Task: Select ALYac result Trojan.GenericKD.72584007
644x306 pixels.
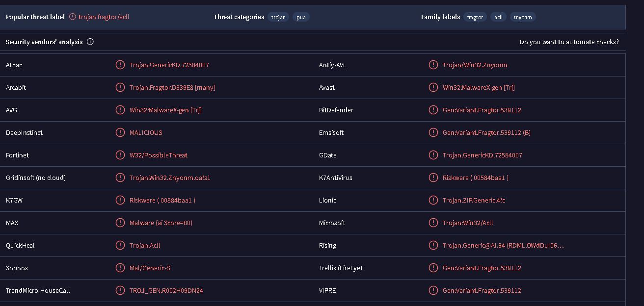Action: (x=169, y=65)
